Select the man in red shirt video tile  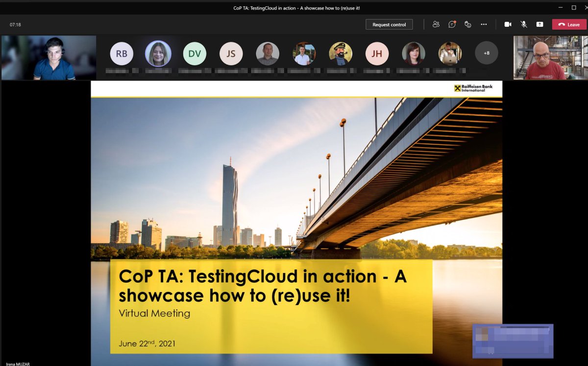pyautogui.click(x=550, y=57)
